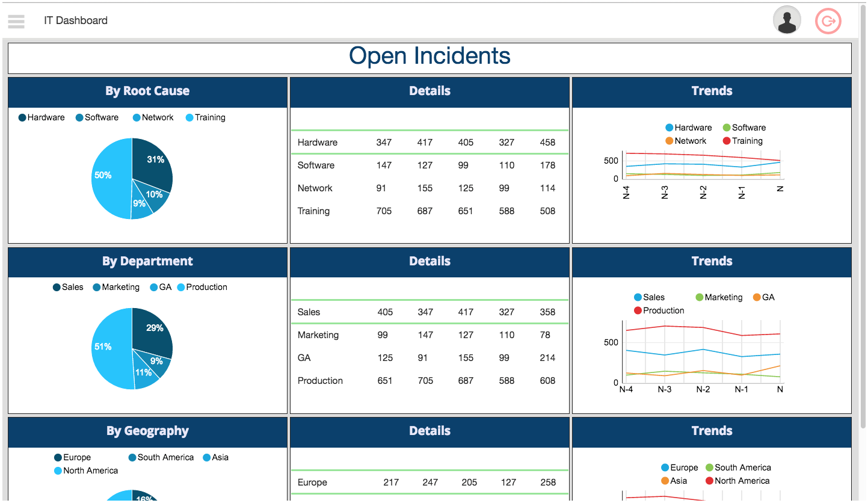Toggle North America series in Geography trends

[737, 481]
